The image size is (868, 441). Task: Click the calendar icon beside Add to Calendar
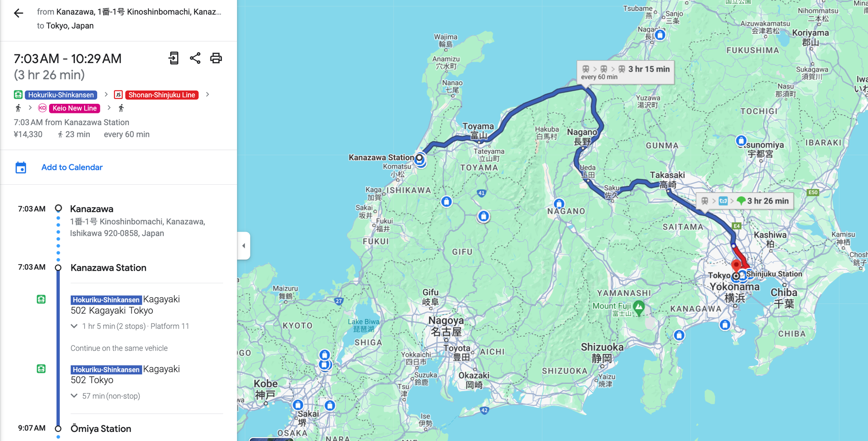21,167
